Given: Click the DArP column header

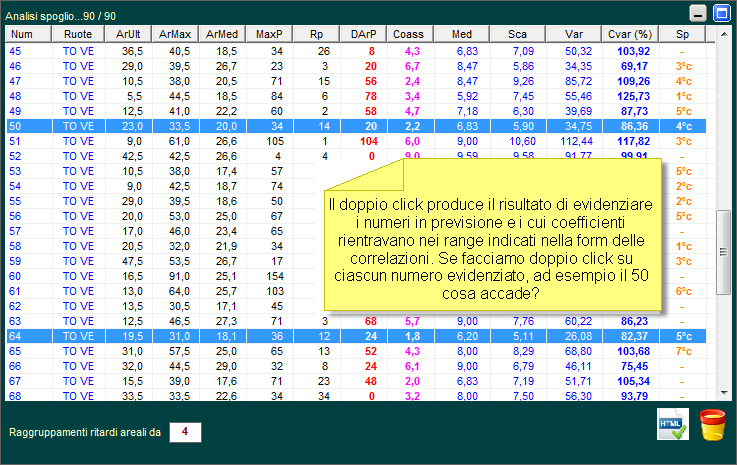Looking at the screenshot, I should pos(363,34).
